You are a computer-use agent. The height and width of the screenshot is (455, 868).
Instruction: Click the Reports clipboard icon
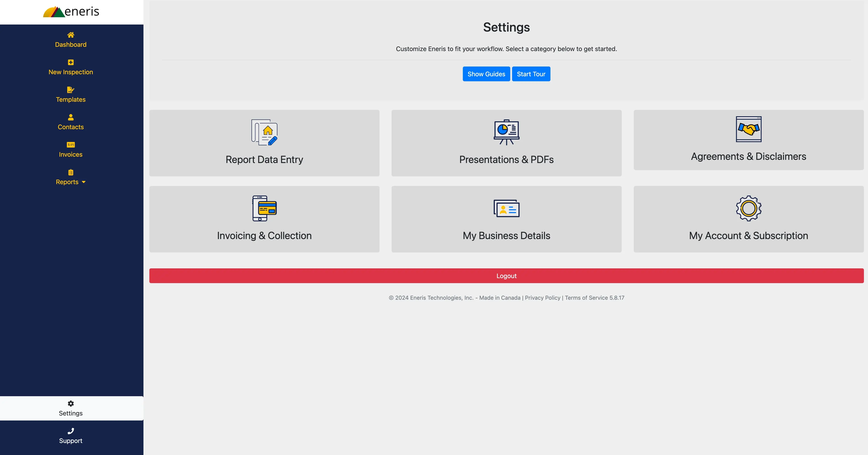coord(71,172)
